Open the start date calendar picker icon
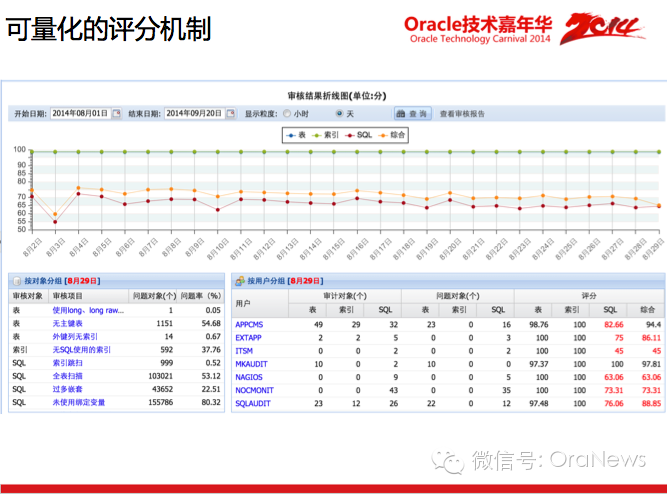 click(117, 113)
